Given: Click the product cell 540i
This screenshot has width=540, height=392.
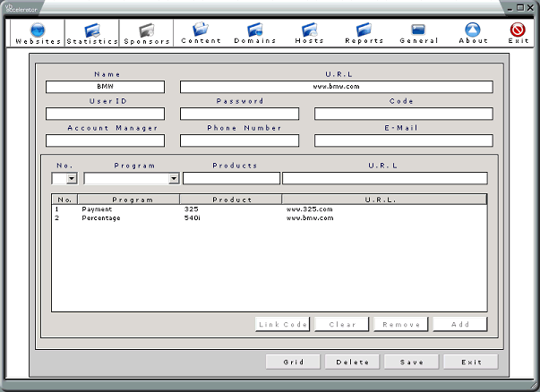Looking at the screenshot, I should (193, 218).
